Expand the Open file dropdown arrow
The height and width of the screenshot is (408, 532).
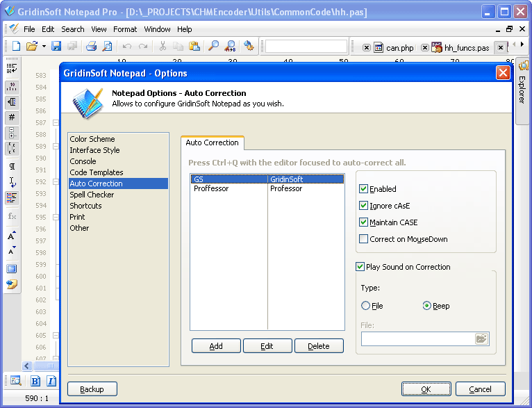[44, 46]
